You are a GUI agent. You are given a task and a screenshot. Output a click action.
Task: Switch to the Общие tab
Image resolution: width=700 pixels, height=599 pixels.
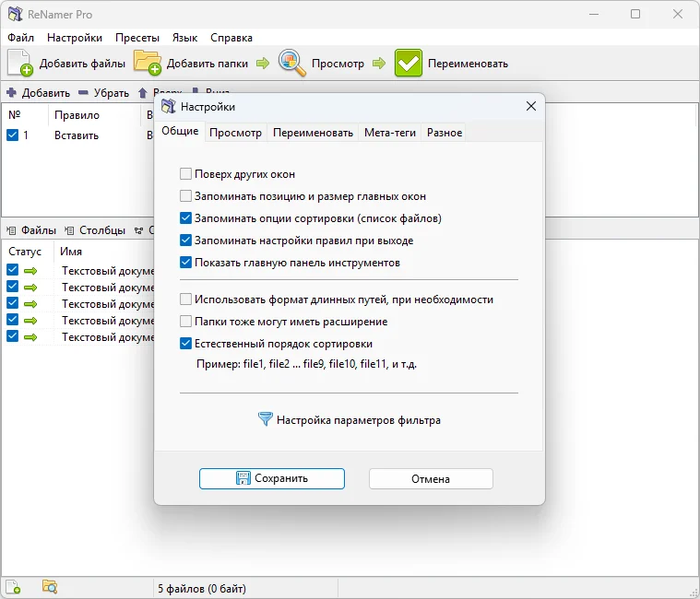[180, 131]
